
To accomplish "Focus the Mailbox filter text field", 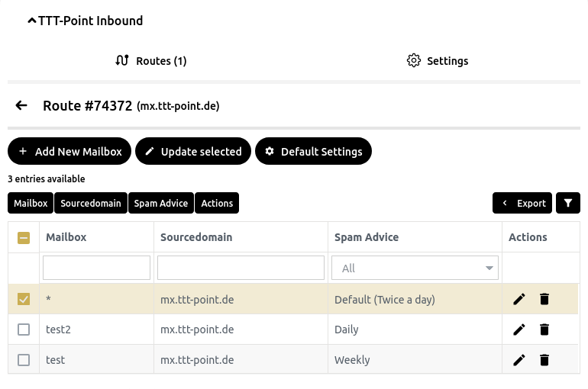I will (96, 268).
